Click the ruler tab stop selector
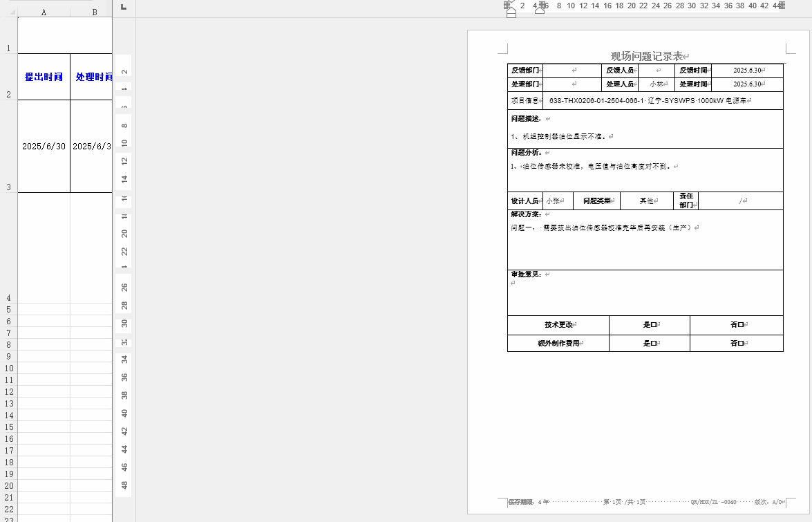The height and width of the screenshot is (522, 812). [x=124, y=7]
